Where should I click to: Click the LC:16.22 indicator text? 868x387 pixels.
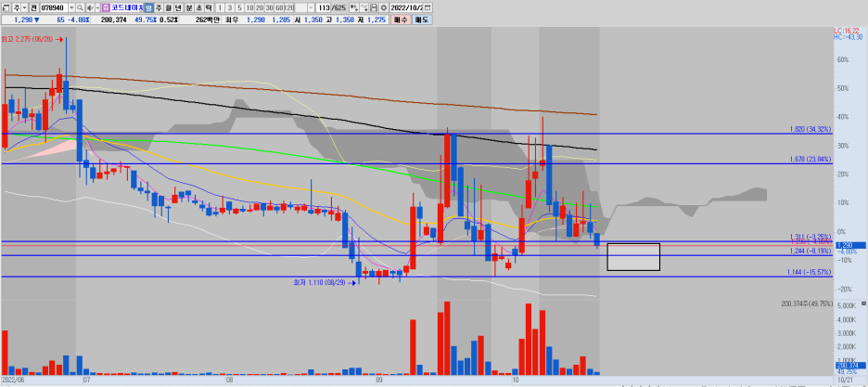click(847, 32)
